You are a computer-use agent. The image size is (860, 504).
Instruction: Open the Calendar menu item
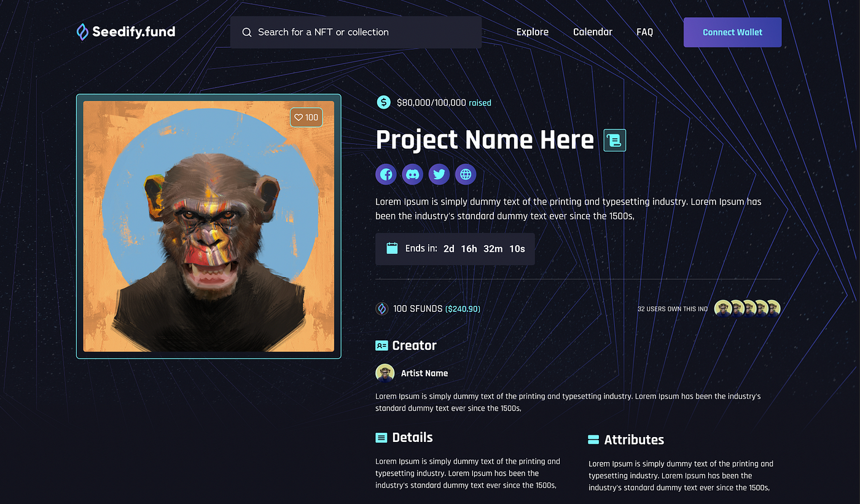tap(593, 32)
